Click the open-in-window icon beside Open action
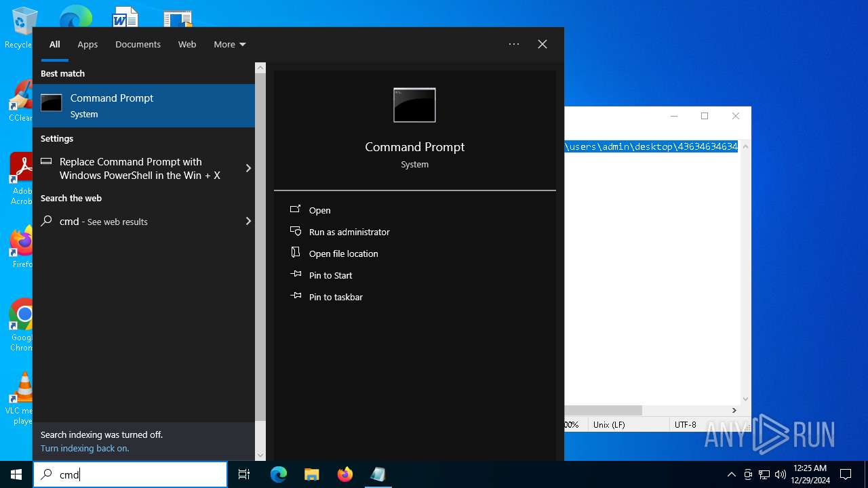 tap(296, 209)
